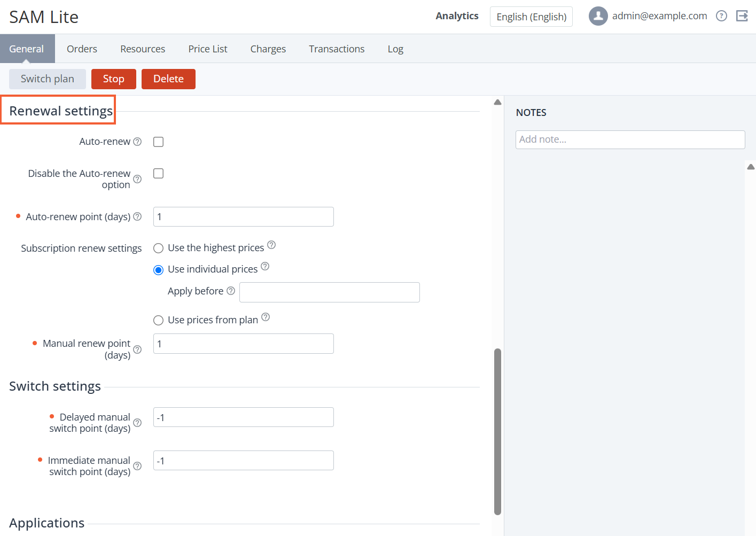Go to the Resources tab
The image size is (756, 536).
point(143,49)
